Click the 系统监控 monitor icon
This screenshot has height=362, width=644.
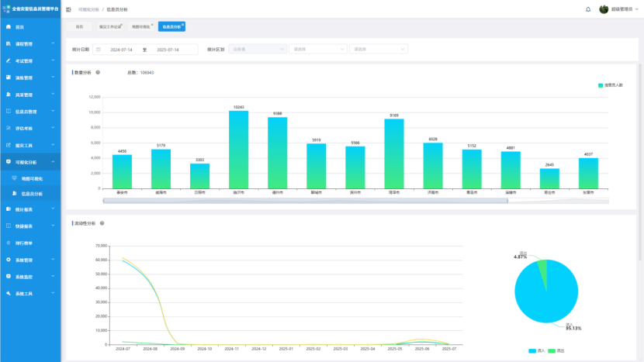click(9, 277)
